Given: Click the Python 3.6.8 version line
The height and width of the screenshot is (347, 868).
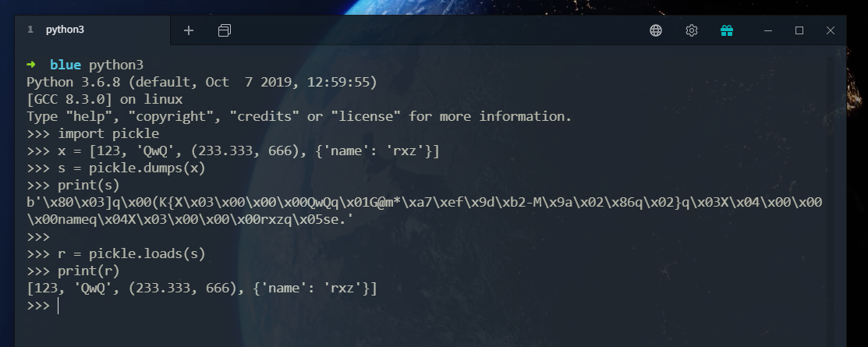Looking at the screenshot, I should coord(201,82).
